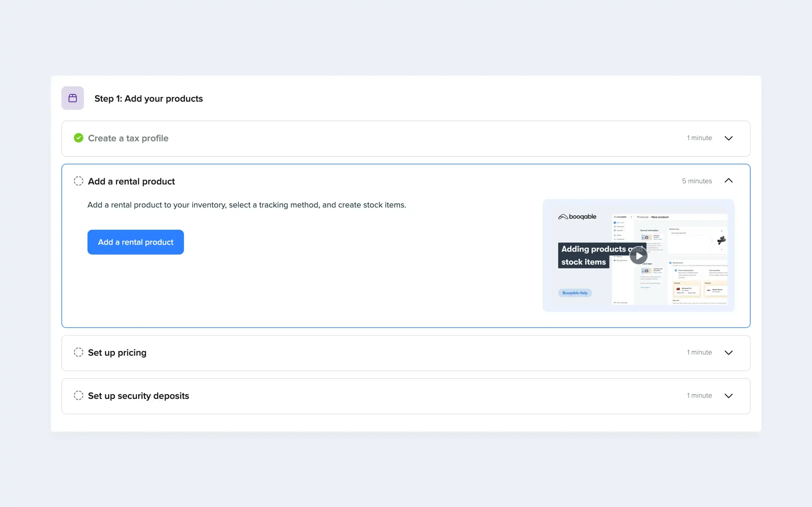
Task: Click the Booqable Help badge
Action: click(575, 293)
